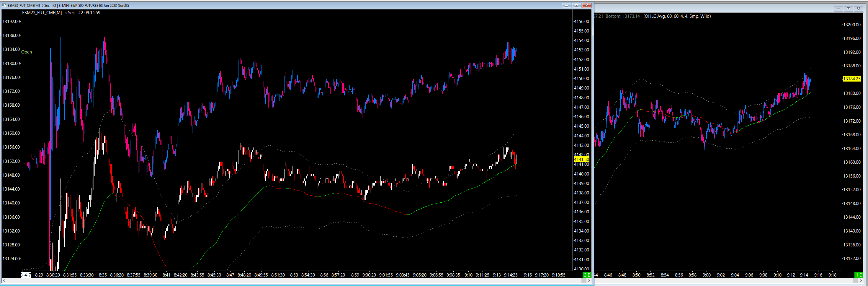Screen dimensions: 868x286
Task: Click the 'ESM23_FUT_CME[M] 5 Sec #2 09:14:59' chart header
Action: pyautogui.click(x=61, y=13)
